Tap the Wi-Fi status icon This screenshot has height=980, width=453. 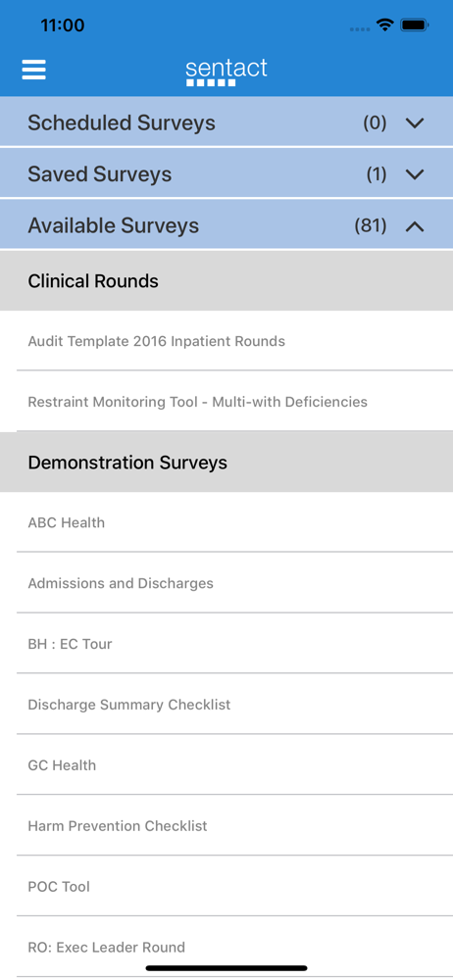[x=384, y=25]
